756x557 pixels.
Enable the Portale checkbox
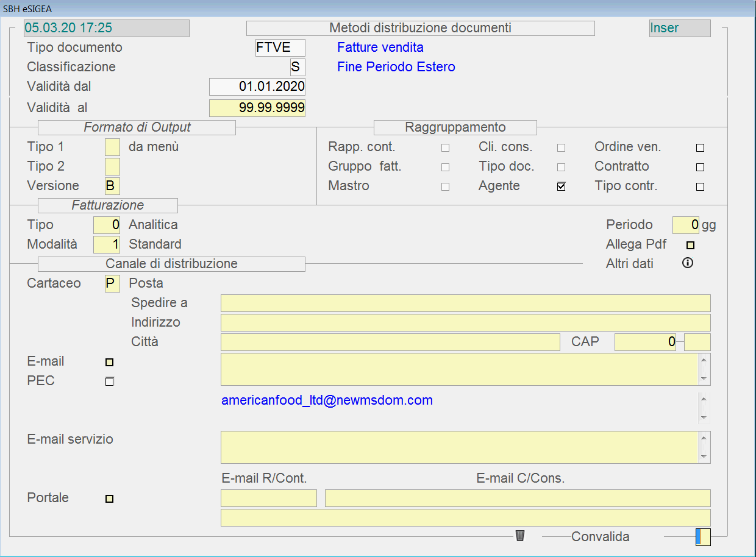point(110,498)
